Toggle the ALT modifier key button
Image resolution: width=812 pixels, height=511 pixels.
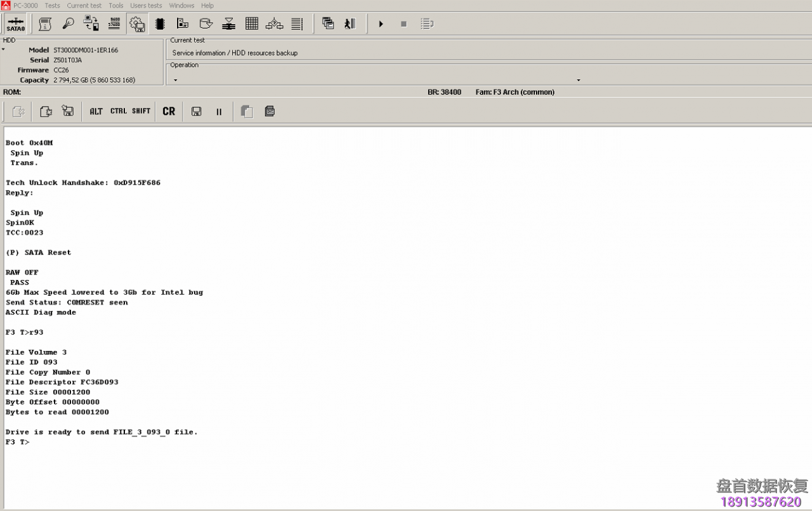coord(96,111)
